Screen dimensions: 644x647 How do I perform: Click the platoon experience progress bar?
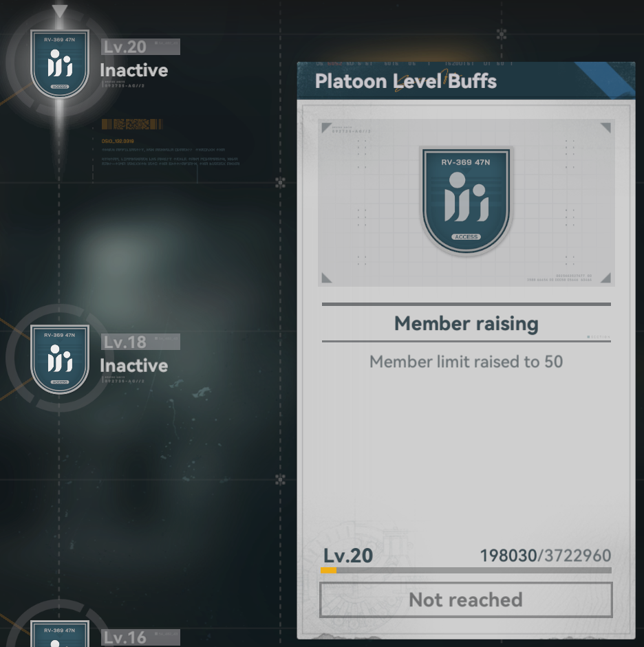466,570
